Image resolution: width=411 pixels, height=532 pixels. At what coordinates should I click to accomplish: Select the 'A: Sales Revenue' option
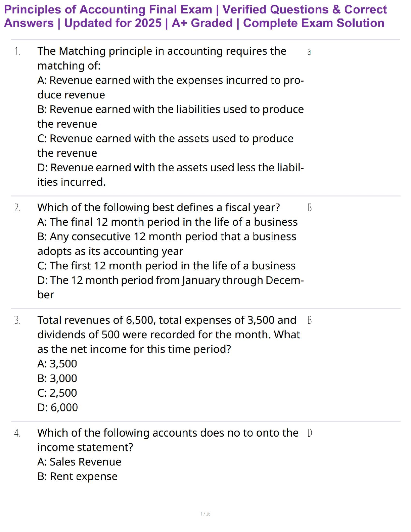pyautogui.click(x=79, y=462)
